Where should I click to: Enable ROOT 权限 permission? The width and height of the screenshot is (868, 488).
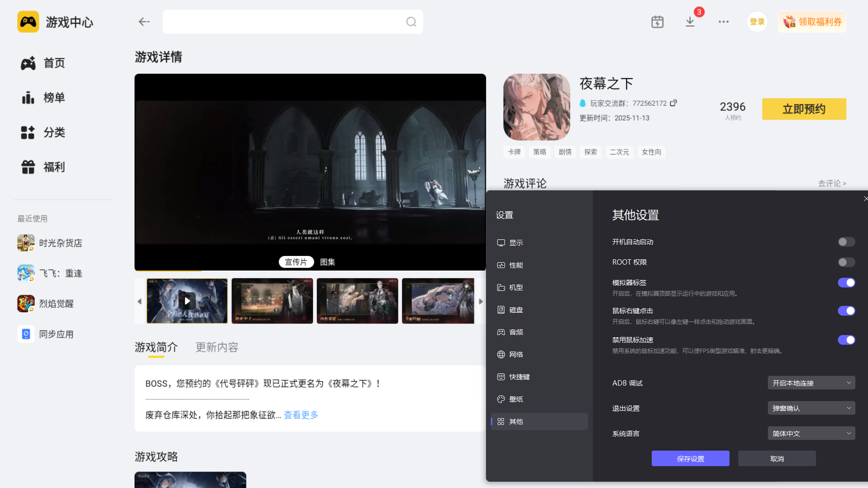tap(846, 262)
